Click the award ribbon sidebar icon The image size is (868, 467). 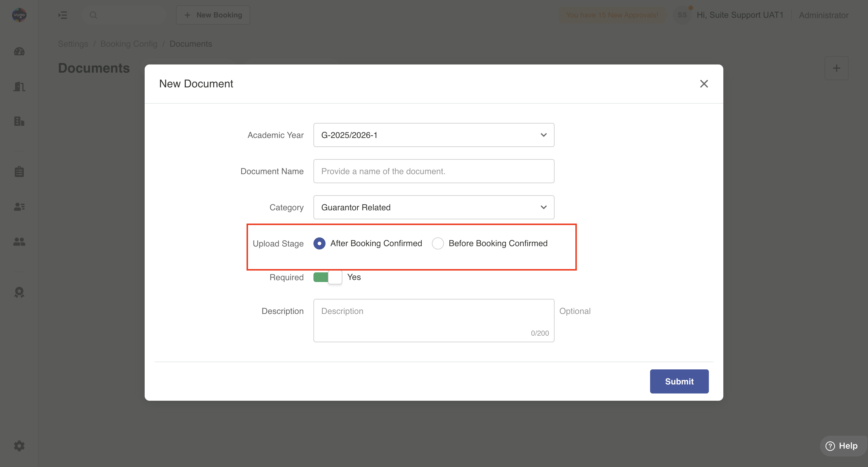coord(19,292)
